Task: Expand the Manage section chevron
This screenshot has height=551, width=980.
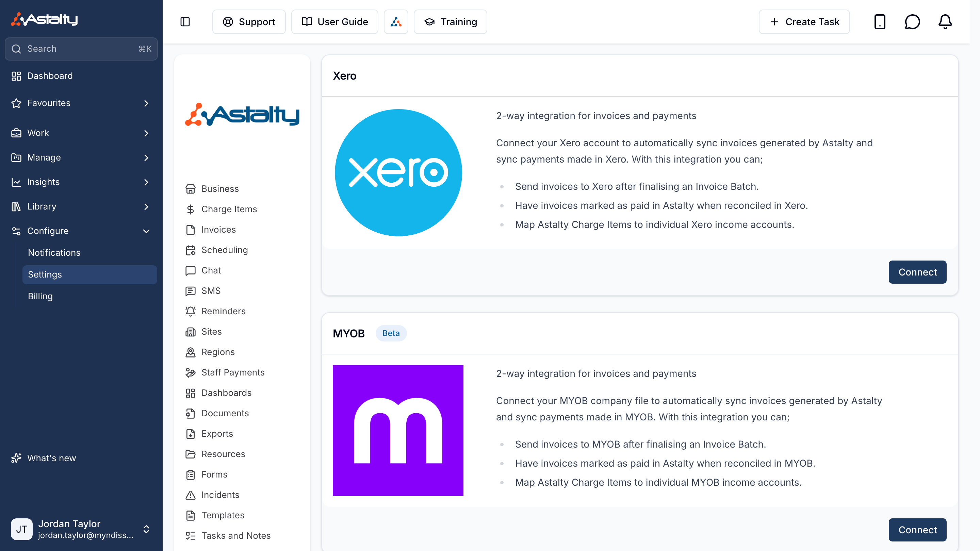Action: click(146, 157)
